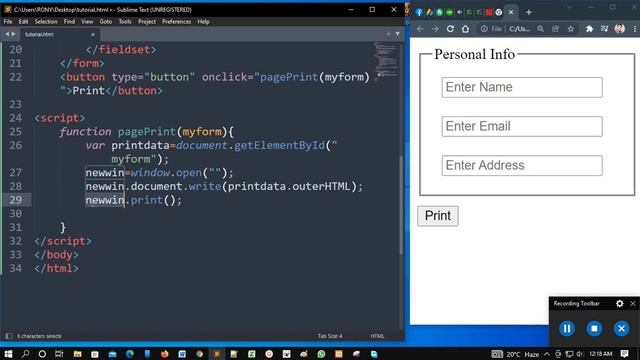The height and width of the screenshot is (360, 640).
Task: Add a new tab with Sublime's plus icon
Action: click(388, 34)
